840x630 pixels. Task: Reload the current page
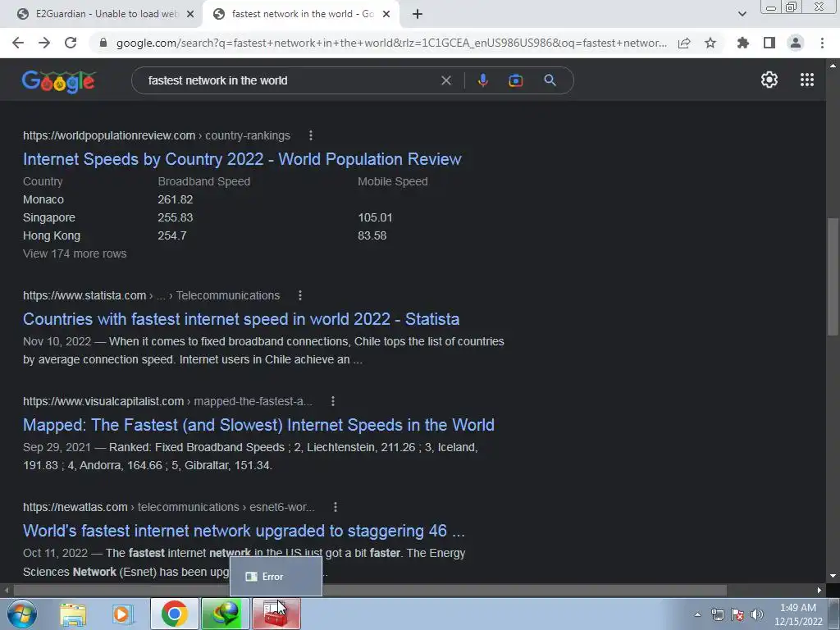click(71, 43)
